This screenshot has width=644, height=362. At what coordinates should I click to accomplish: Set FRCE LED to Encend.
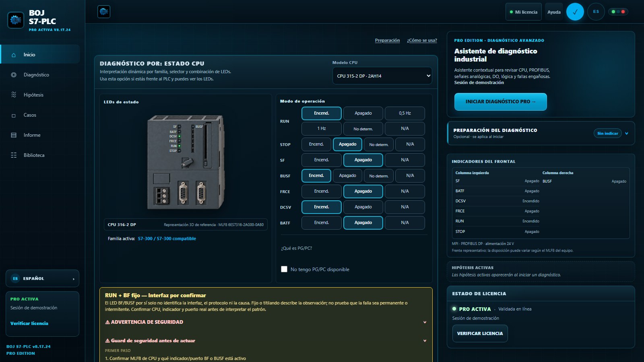(322, 191)
